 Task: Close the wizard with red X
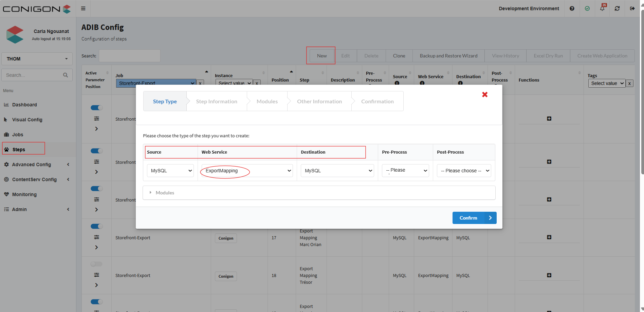pos(485,94)
